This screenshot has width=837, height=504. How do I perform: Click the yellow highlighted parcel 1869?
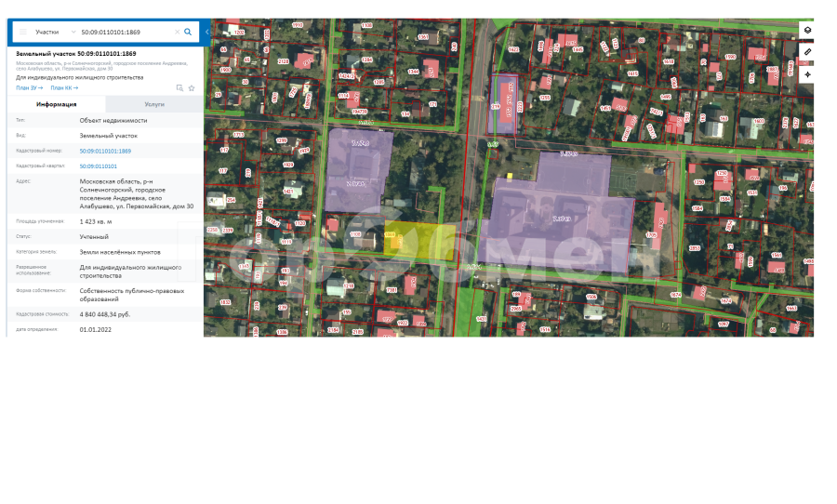419,242
